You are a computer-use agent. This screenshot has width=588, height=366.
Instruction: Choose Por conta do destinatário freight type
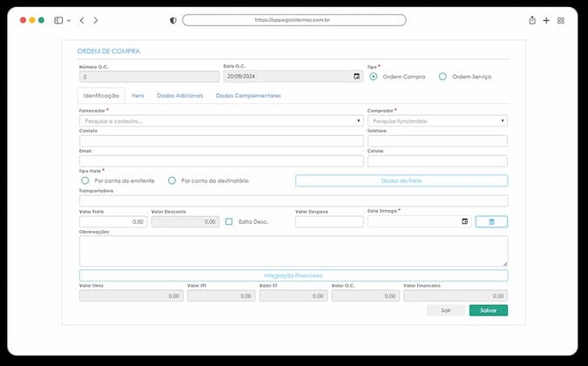tap(172, 180)
